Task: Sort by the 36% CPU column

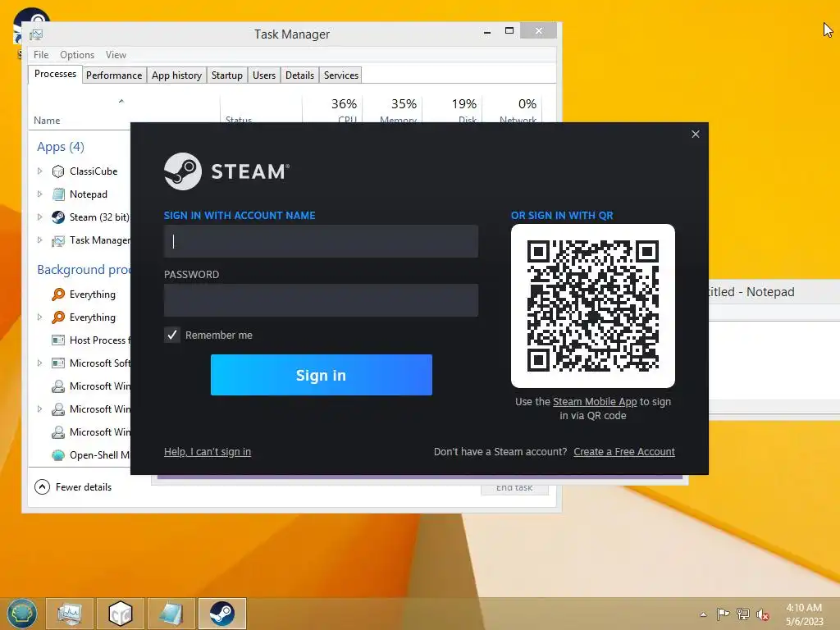Action: (332, 110)
